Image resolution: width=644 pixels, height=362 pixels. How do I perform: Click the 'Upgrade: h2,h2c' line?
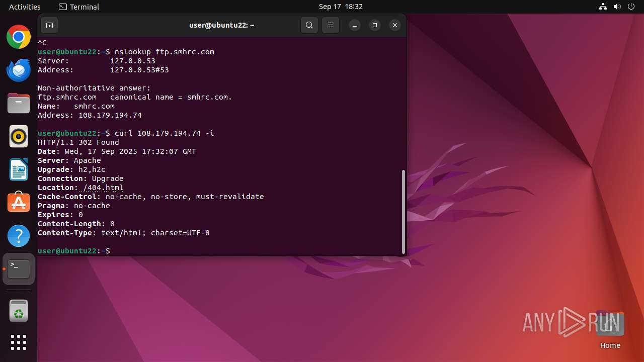71,169
